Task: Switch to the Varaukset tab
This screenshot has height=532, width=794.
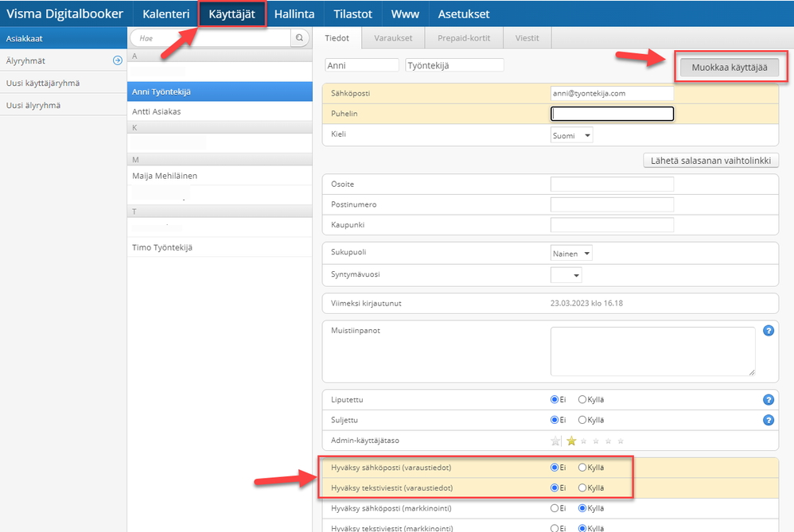Action: coord(393,38)
